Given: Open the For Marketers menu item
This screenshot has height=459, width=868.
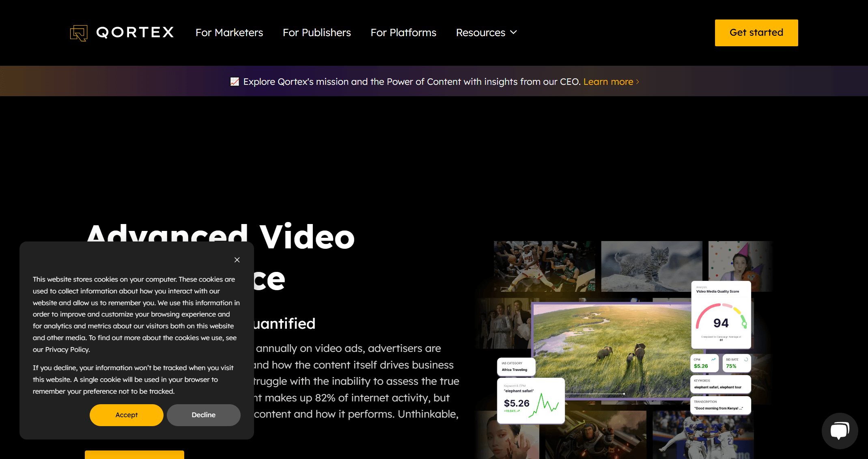Looking at the screenshot, I should 229,32.
